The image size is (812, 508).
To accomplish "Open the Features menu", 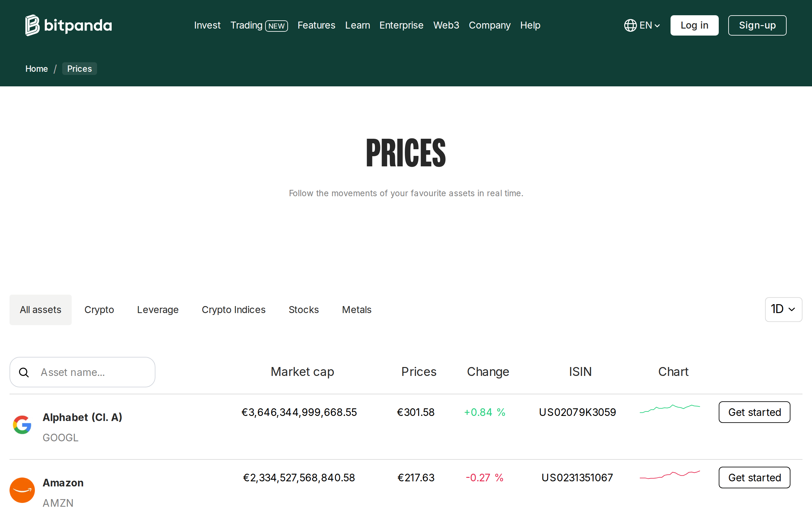I will (x=316, y=25).
